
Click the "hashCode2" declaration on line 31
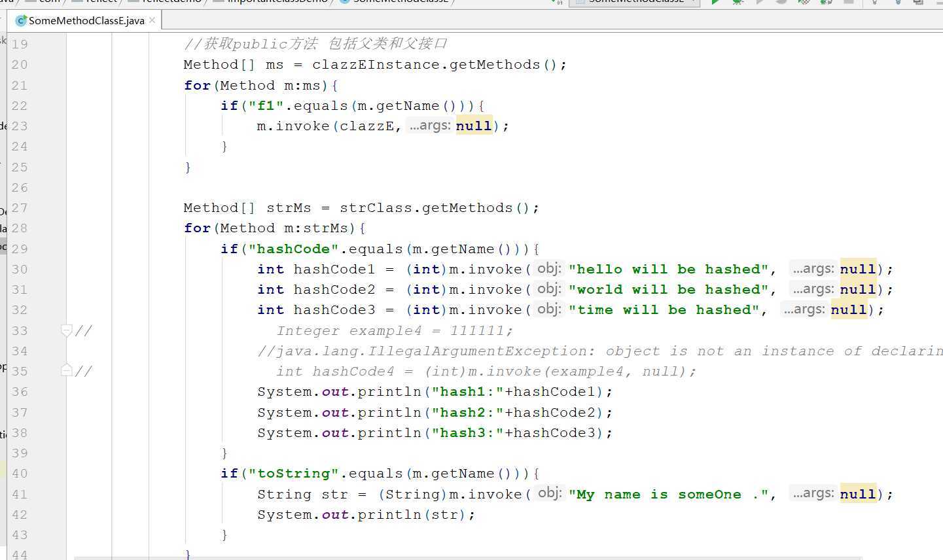coord(334,289)
